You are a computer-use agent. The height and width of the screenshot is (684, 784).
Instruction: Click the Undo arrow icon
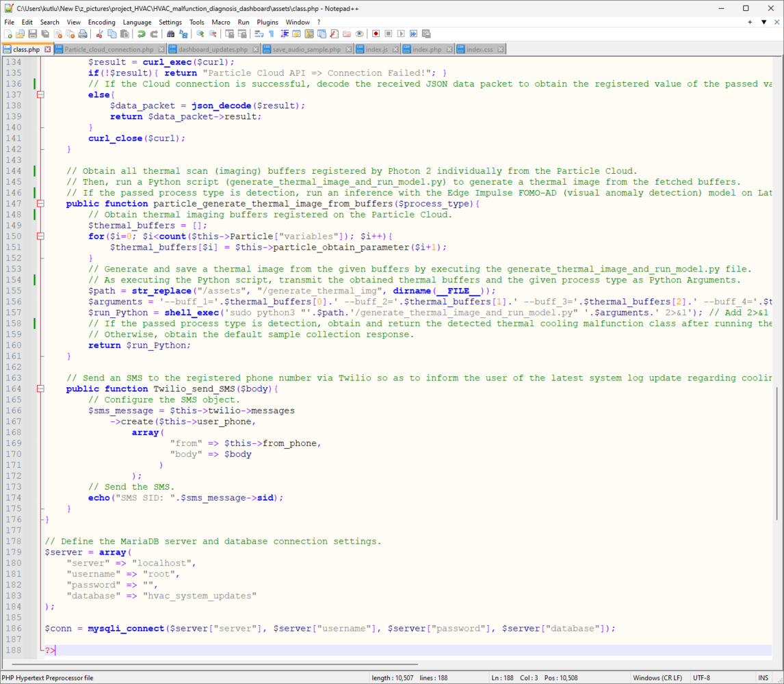click(141, 34)
